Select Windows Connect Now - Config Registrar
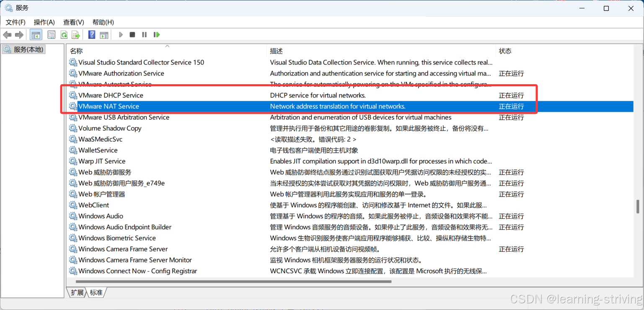644x310 pixels. click(x=138, y=271)
